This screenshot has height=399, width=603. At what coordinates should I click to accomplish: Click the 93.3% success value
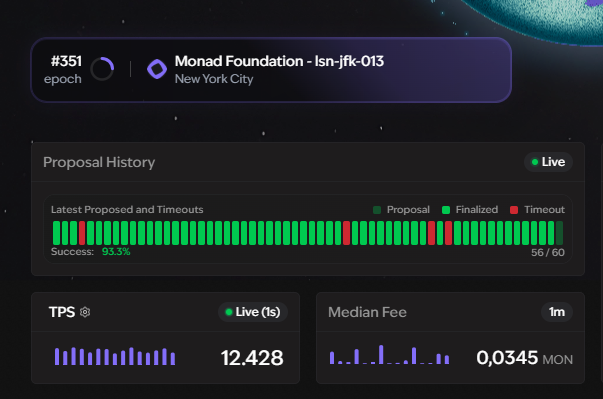(x=116, y=252)
